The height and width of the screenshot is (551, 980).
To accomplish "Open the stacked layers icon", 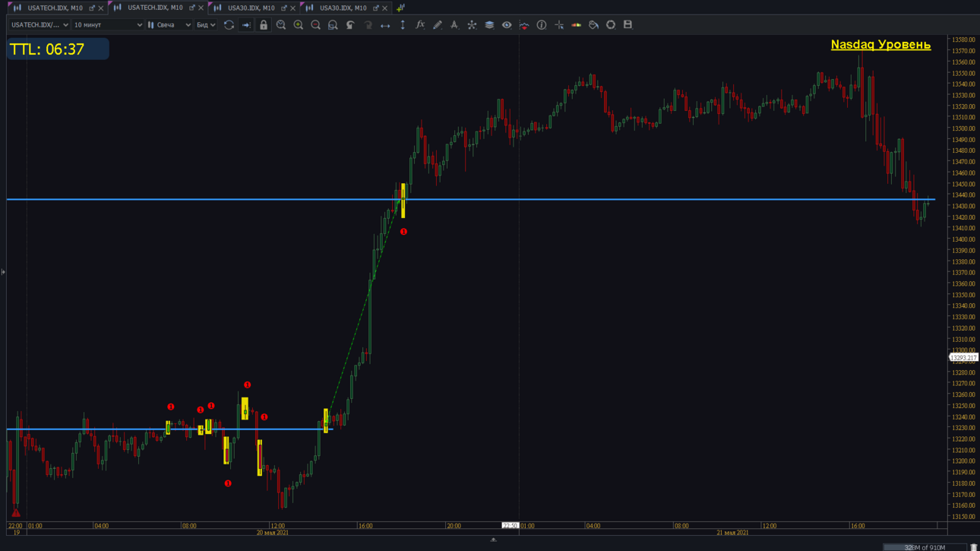I will tap(489, 25).
